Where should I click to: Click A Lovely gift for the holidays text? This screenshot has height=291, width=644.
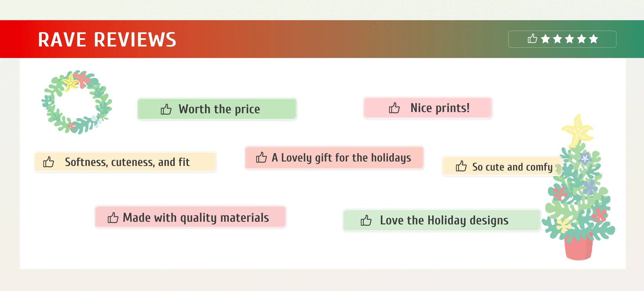341,157
